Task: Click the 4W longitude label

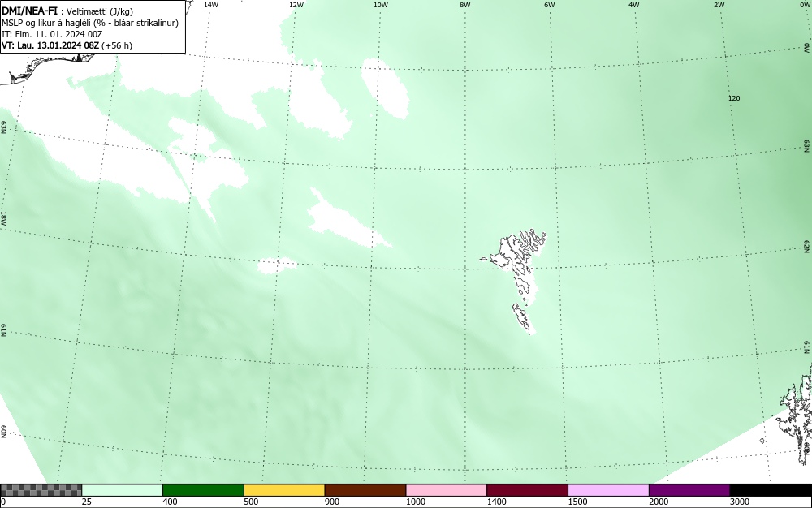Action: (634, 5)
